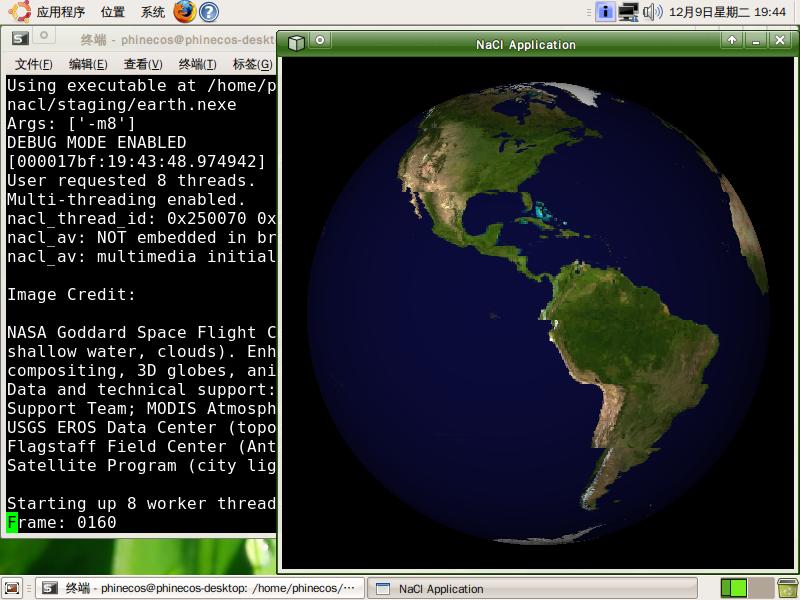
Task: Open the terminal 查看(V) menu
Action: pyautogui.click(x=143, y=64)
